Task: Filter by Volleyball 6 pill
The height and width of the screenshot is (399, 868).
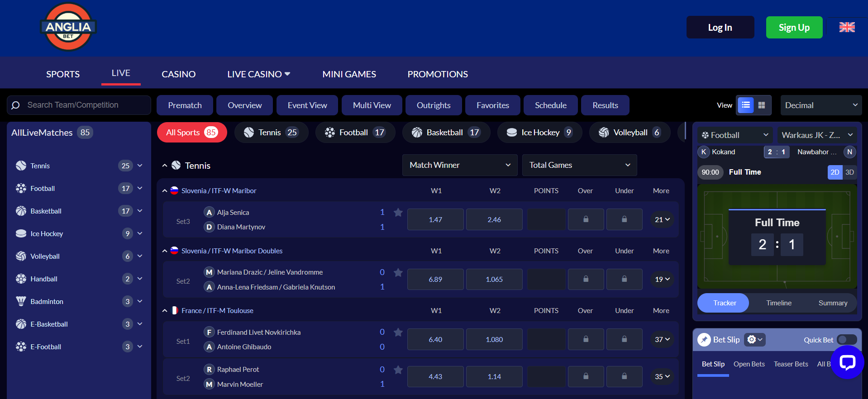Action: [630, 133]
